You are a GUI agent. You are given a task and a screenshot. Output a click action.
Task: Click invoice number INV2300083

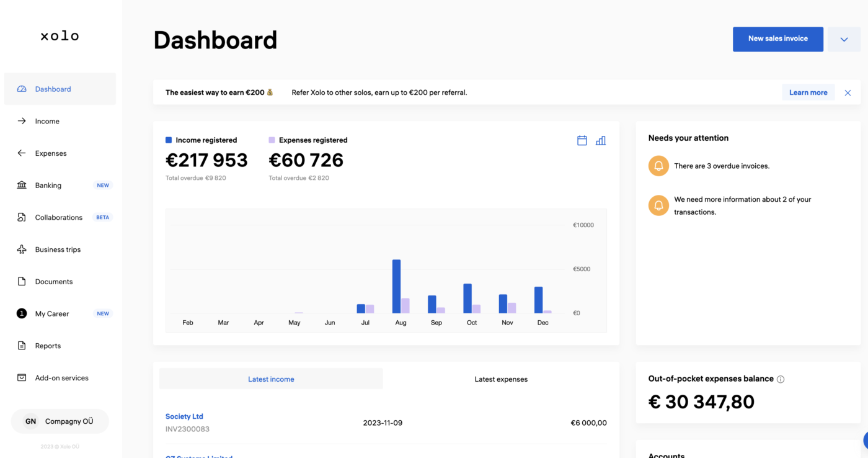(187, 429)
